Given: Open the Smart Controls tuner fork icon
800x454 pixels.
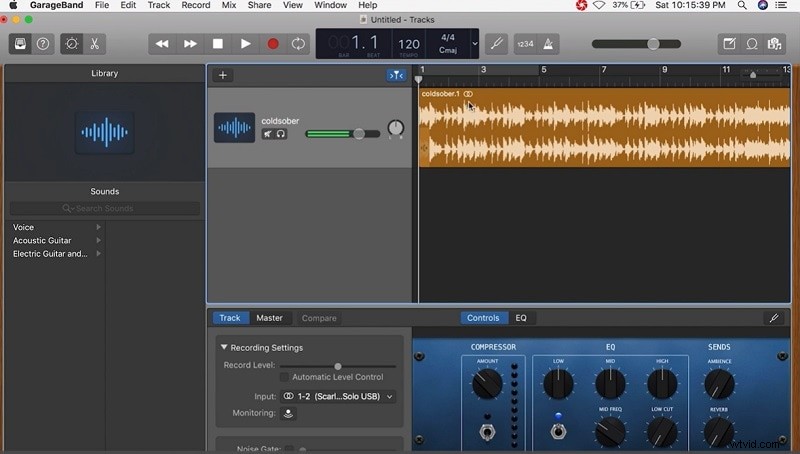Looking at the screenshot, I should (x=774, y=318).
